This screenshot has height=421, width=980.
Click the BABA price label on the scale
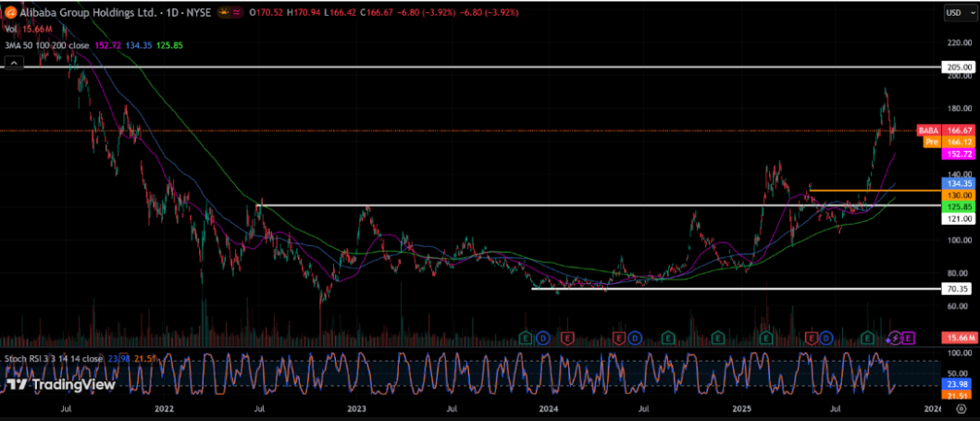point(930,130)
